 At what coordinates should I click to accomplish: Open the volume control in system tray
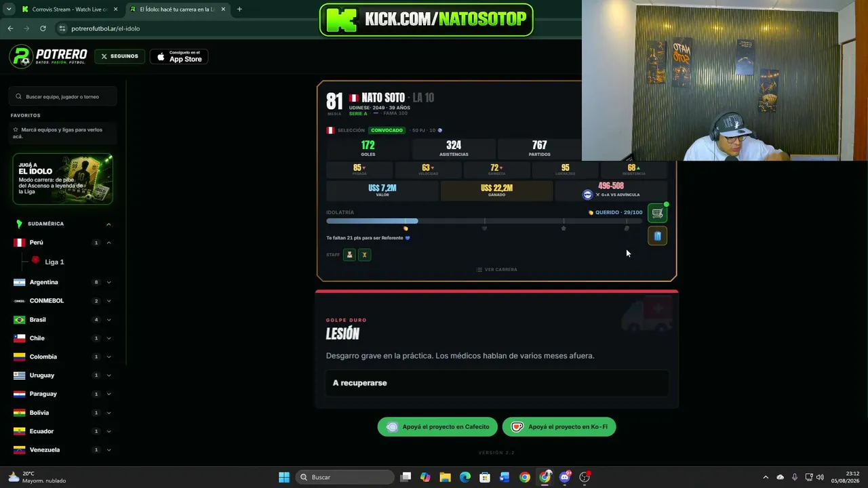pyautogui.click(x=821, y=477)
